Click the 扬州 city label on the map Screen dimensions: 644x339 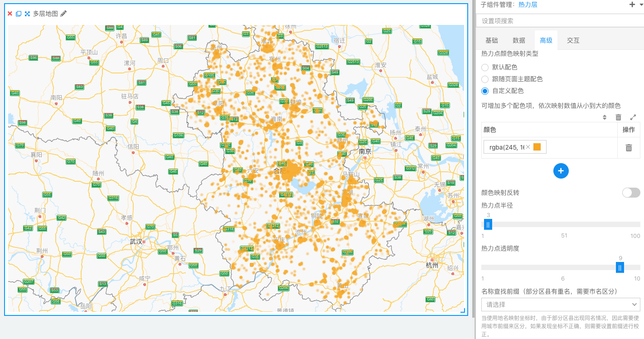tap(396, 132)
